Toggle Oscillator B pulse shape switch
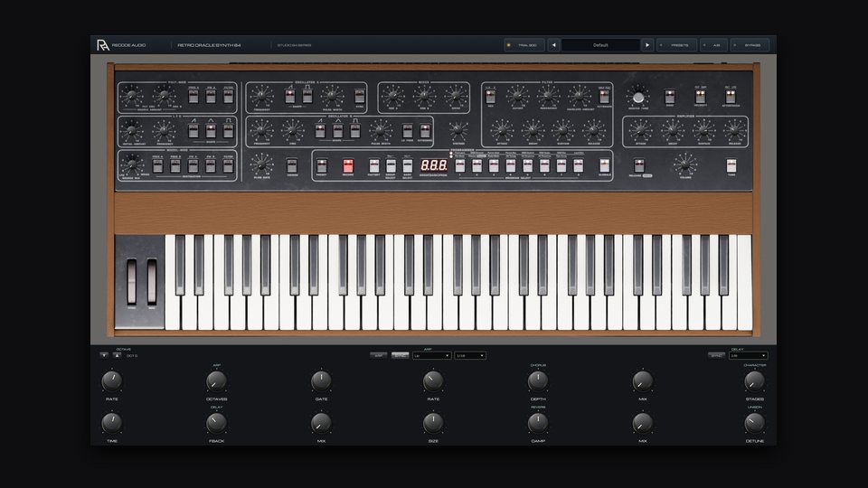868x488 pixels. point(355,130)
